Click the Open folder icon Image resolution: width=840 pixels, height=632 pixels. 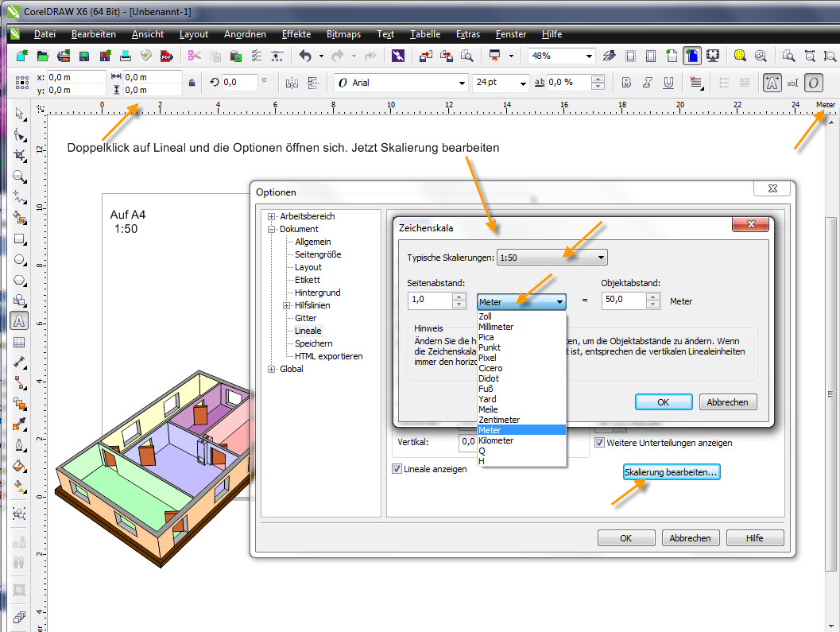(x=42, y=56)
